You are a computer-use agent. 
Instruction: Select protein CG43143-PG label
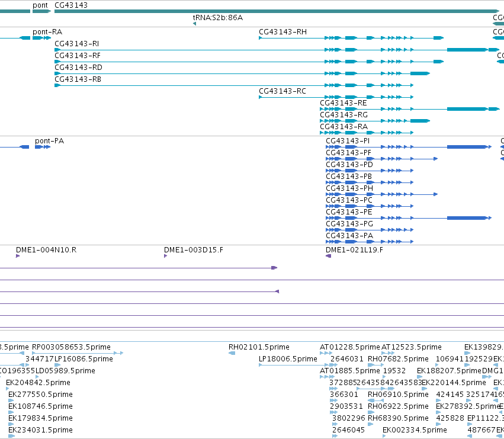click(349, 224)
